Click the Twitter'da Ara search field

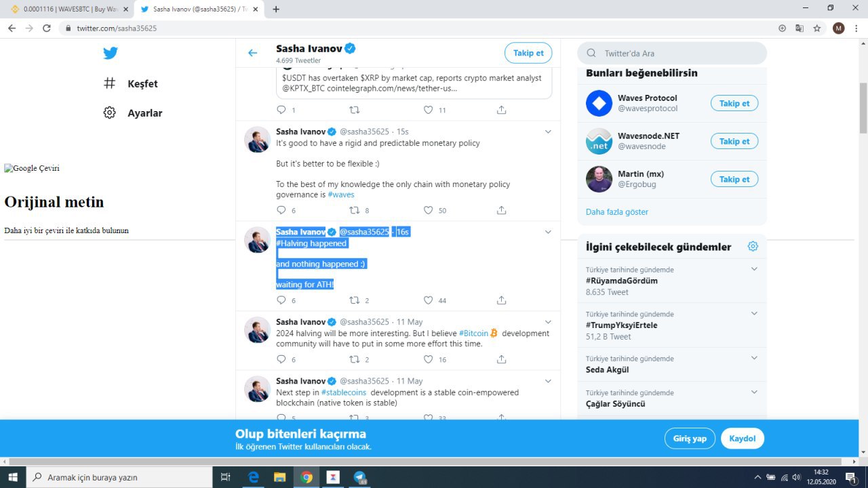(672, 53)
